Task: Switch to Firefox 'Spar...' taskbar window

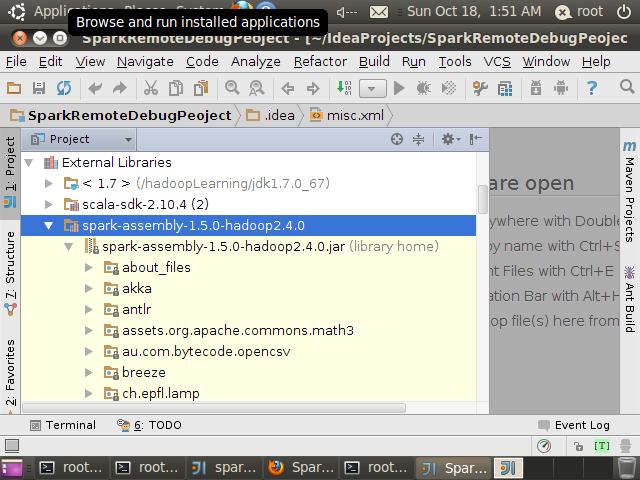Action: pyautogui.click(x=301, y=468)
